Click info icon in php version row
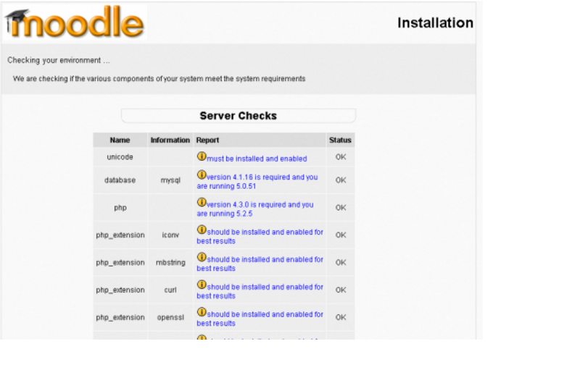The width and height of the screenshot is (588, 370). click(202, 202)
